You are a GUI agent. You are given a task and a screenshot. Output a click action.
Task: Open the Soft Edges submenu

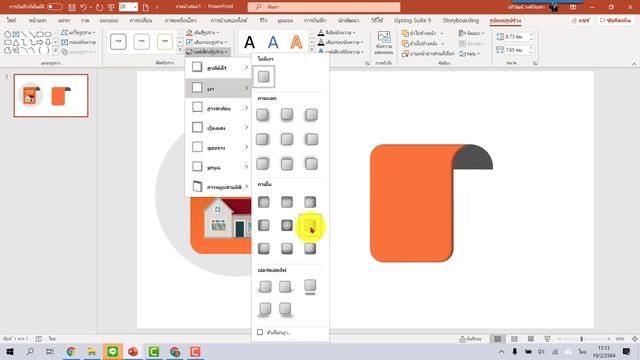click(218, 147)
